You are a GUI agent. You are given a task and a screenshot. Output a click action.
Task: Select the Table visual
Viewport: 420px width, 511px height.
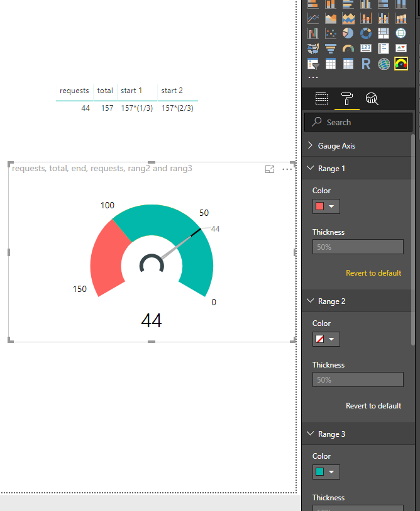click(331, 64)
